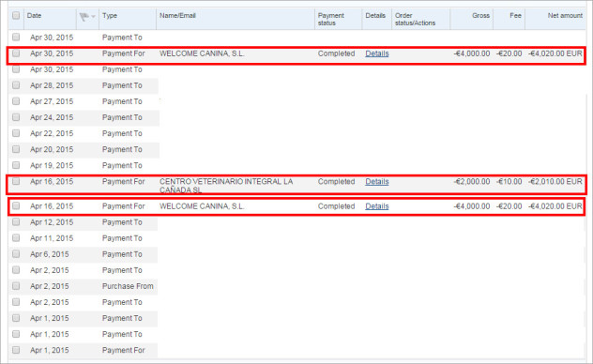This screenshot has height=364, width=593.
Task: Select checkbox for Apr 28, 2015 payment
Action: point(16,85)
